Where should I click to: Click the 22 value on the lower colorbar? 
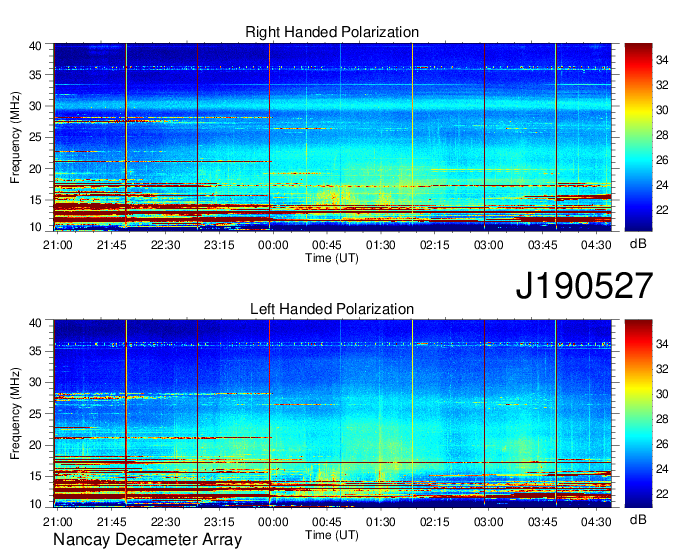pyautogui.click(x=662, y=493)
